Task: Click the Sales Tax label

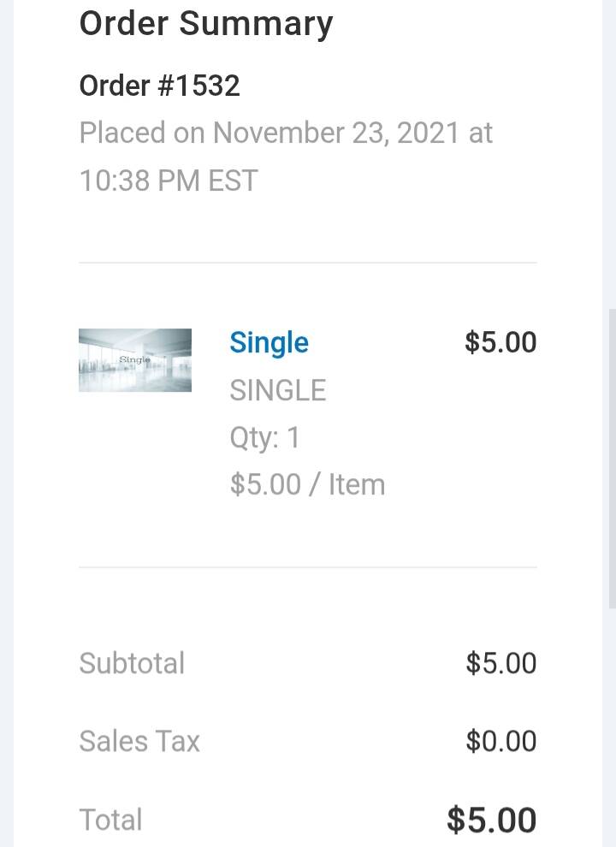Action: [139, 742]
